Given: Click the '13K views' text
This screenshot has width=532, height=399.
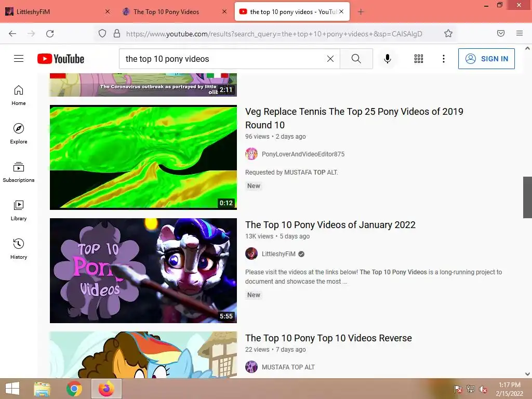Looking at the screenshot, I should tap(259, 236).
